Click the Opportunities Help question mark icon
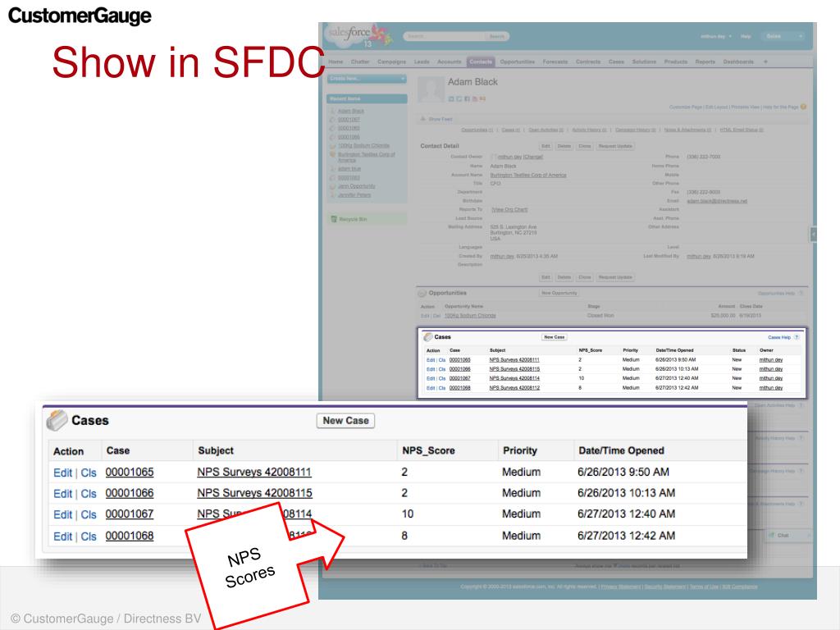Viewport: 840px width, 630px height. pos(801,293)
